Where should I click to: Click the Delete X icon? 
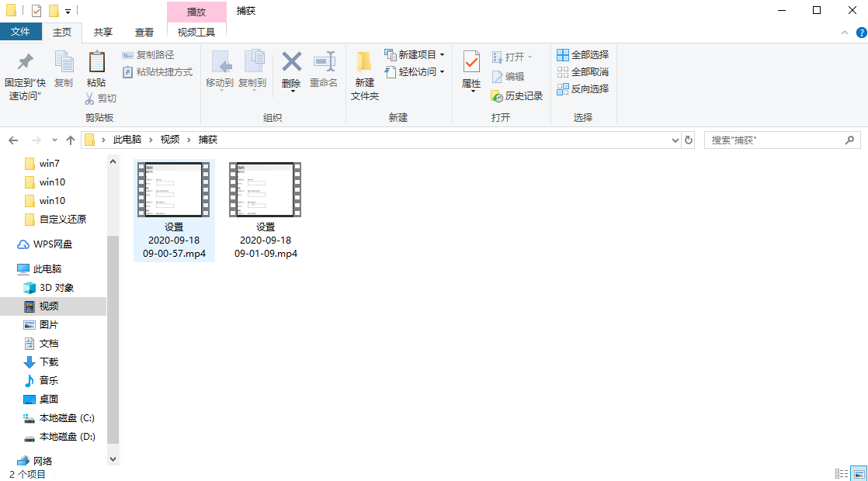pos(291,62)
